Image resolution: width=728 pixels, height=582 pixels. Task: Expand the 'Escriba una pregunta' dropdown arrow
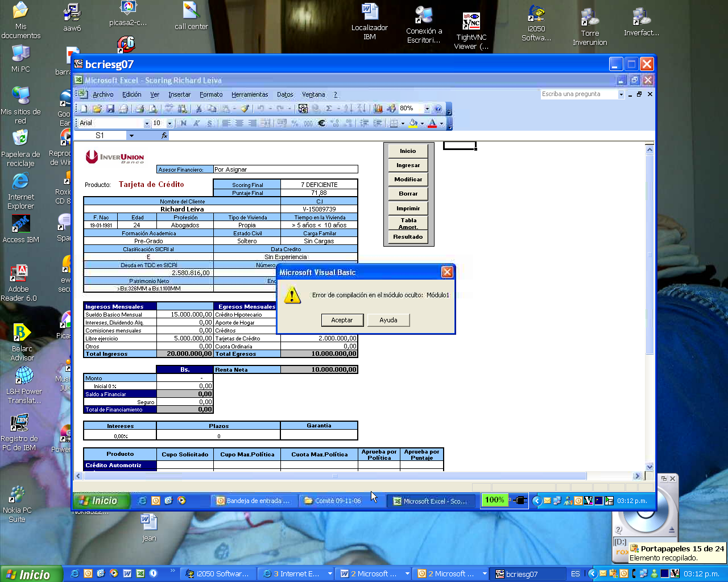click(621, 94)
